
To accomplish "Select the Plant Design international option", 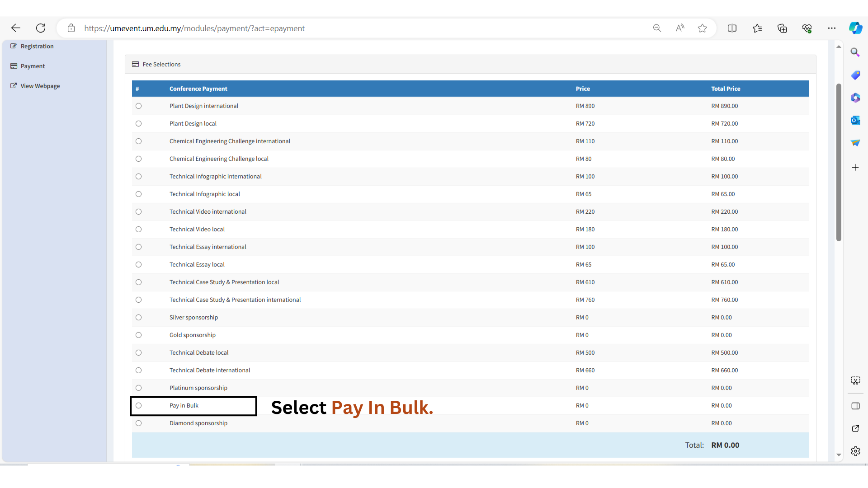I will click(x=139, y=106).
